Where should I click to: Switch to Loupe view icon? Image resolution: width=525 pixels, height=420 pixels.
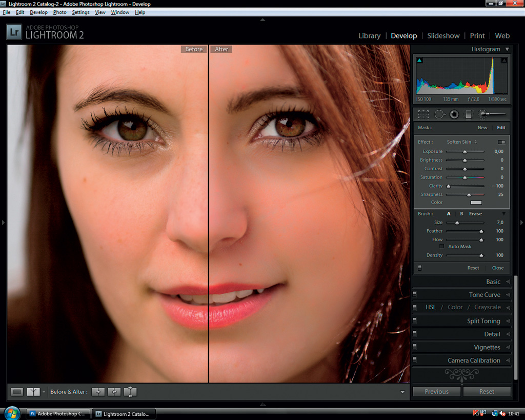pos(17,392)
